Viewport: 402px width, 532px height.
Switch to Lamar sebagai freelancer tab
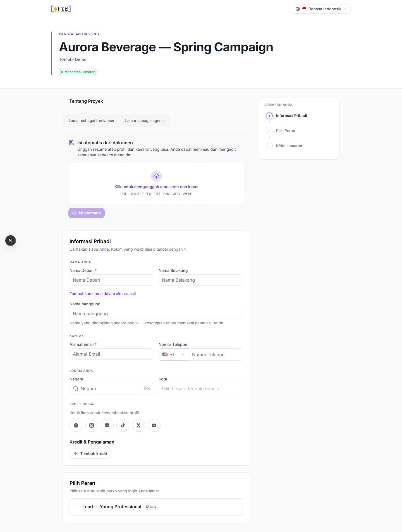(92, 121)
